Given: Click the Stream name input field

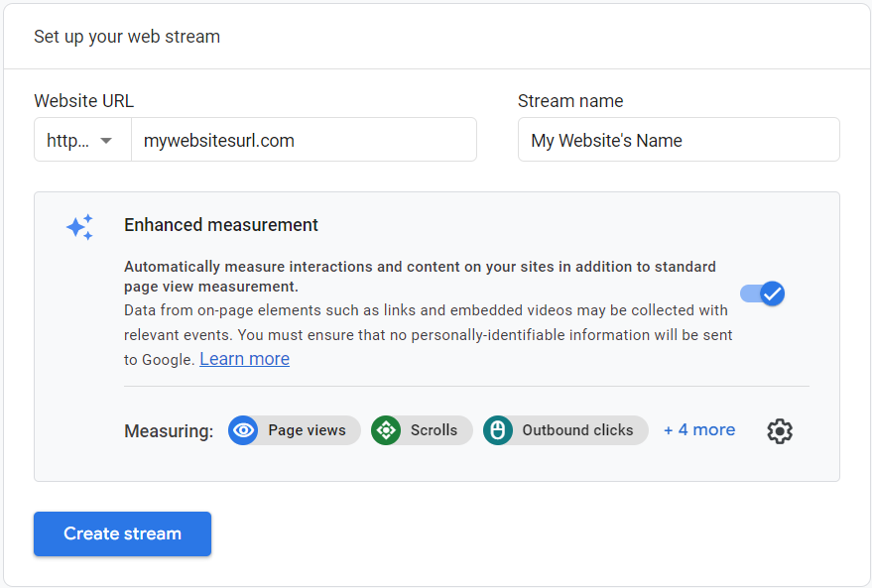Looking at the screenshot, I should [678, 141].
